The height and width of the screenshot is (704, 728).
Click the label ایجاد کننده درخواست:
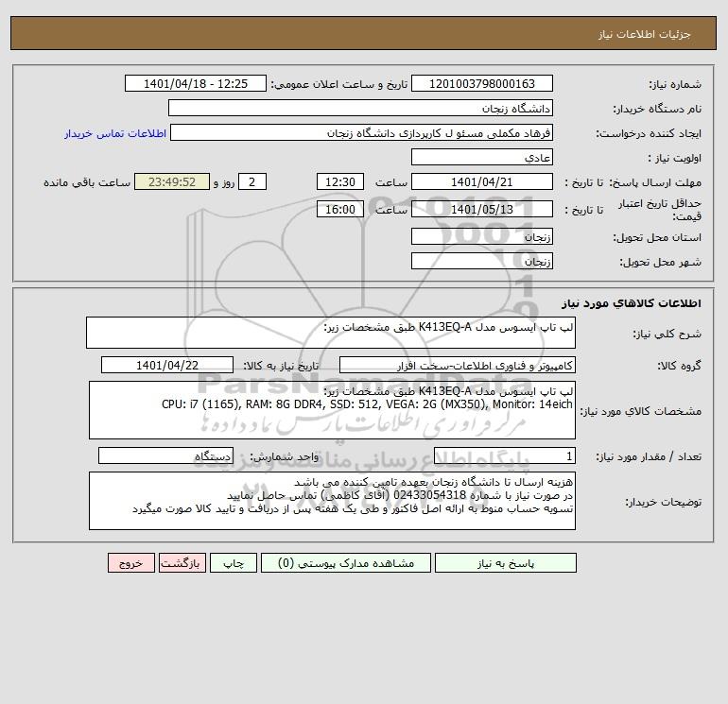coord(649,133)
